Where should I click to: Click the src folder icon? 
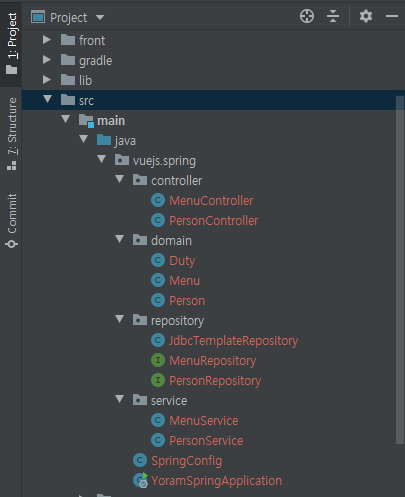68,100
